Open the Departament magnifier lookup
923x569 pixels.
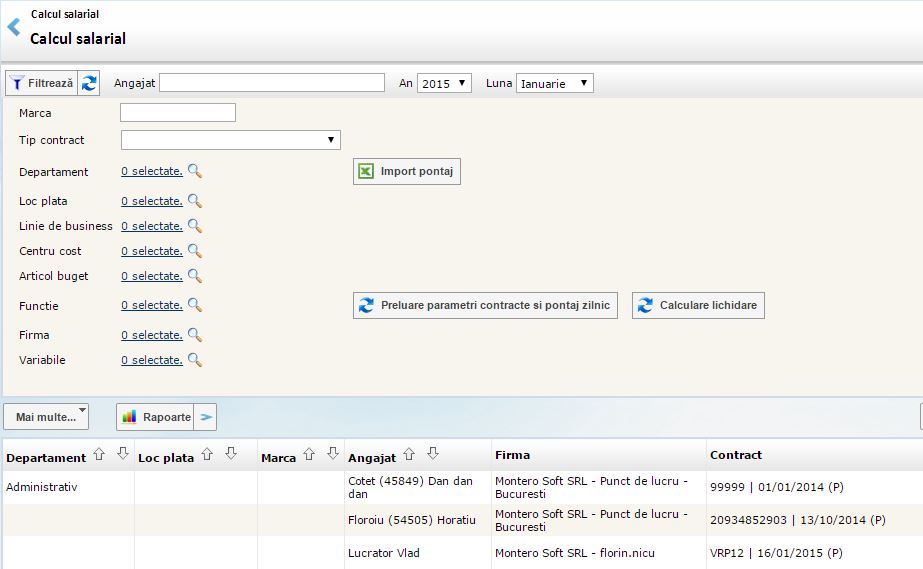tap(195, 172)
